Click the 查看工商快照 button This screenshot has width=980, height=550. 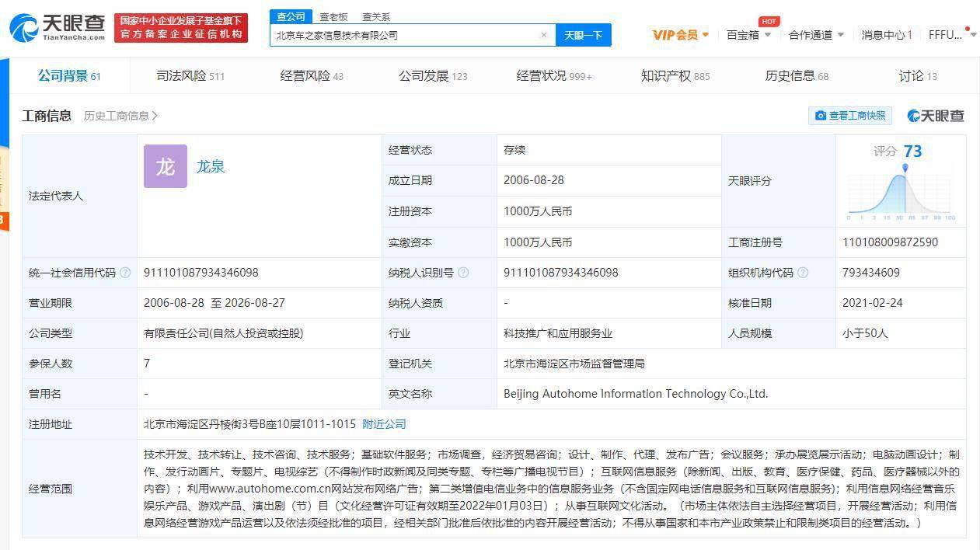pos(850,116)
